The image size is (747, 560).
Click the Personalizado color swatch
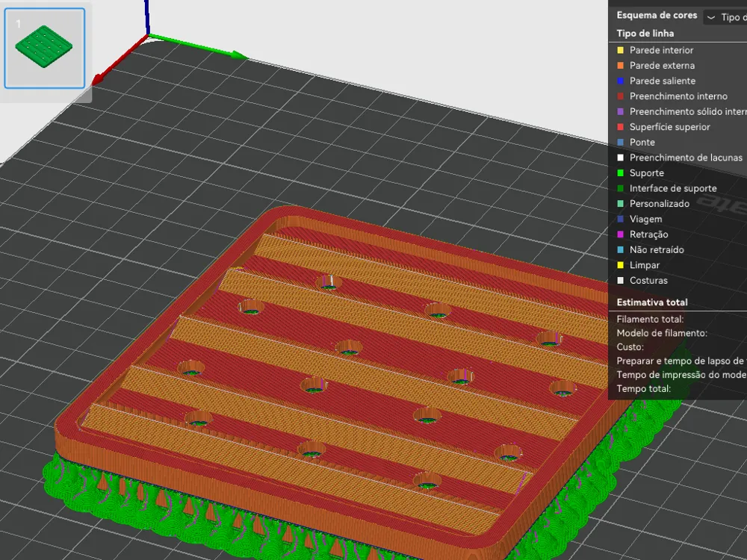pos(620,203)
